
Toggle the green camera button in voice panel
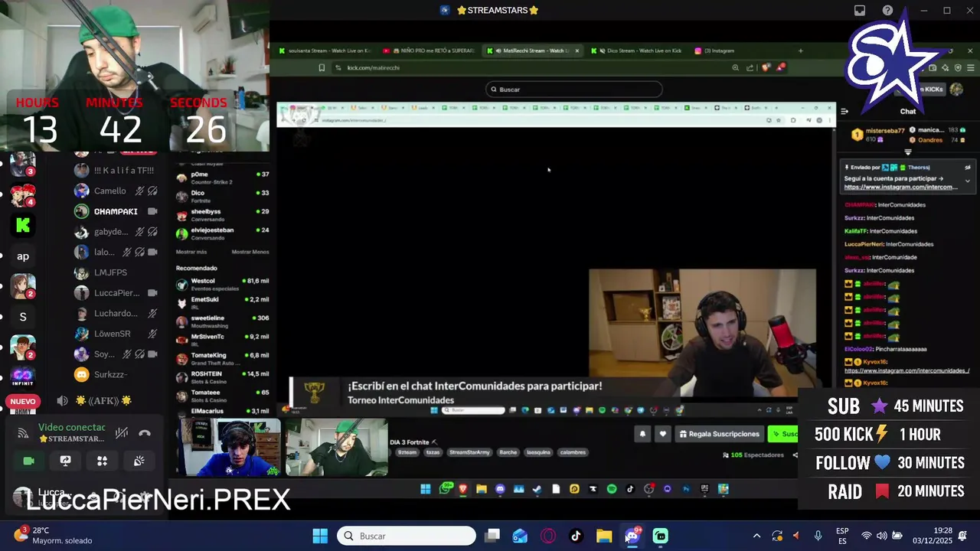(28, 461)
